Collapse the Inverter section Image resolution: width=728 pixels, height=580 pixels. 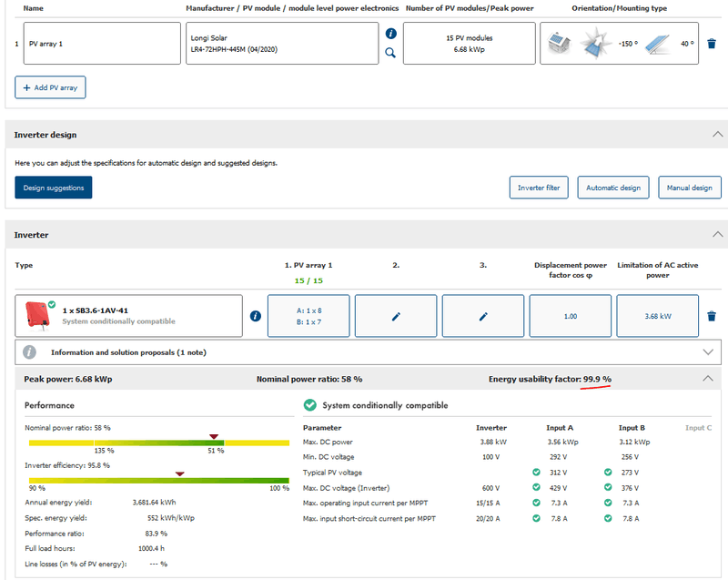718,234
